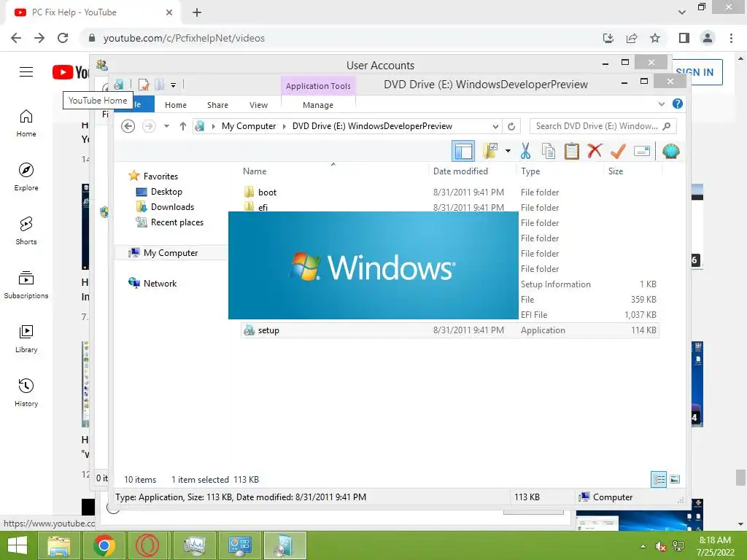Expand the Explorer ribbon chevron
747x560 pixels.
pyautogui.click(x=661, y=104)
